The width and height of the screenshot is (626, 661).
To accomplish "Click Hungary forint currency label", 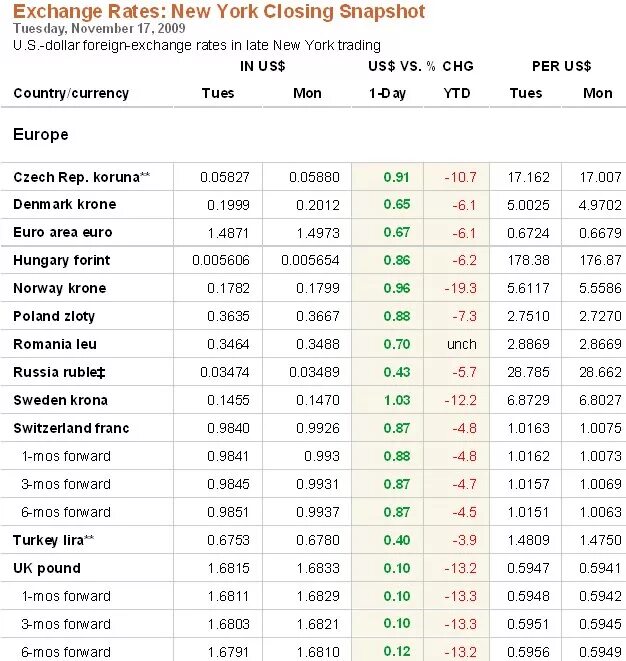I will point(62,261).
